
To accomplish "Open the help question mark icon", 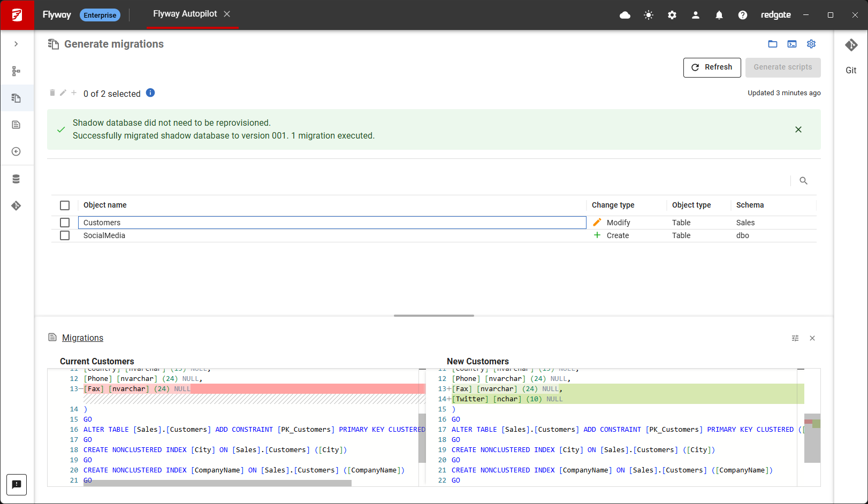I will click(x=743, y=15).
